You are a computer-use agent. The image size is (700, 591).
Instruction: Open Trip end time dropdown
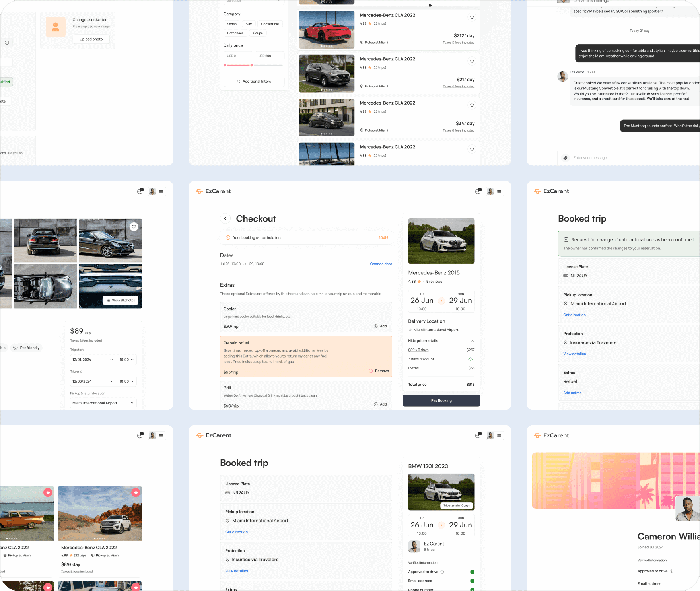click(x=126, y=381)
